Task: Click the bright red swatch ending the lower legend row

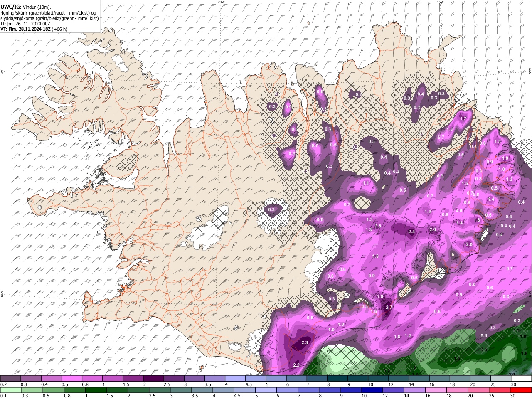Action: click(x=520, y=390)
